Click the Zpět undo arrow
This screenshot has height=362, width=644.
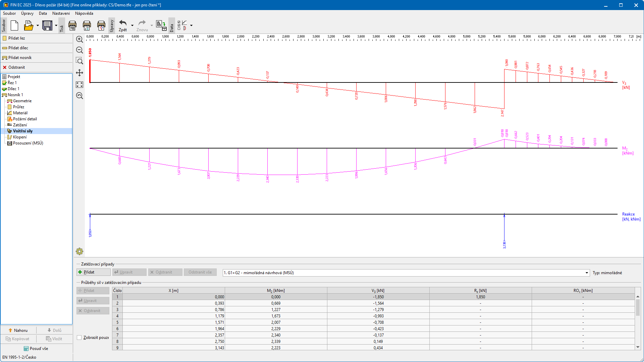[x=123, y=23]
